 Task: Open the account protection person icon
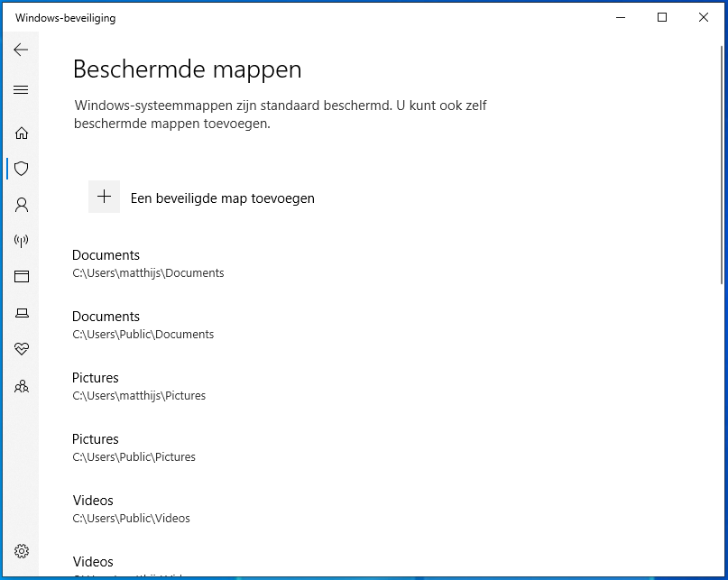pyautogui.click(x=22, y=205)
